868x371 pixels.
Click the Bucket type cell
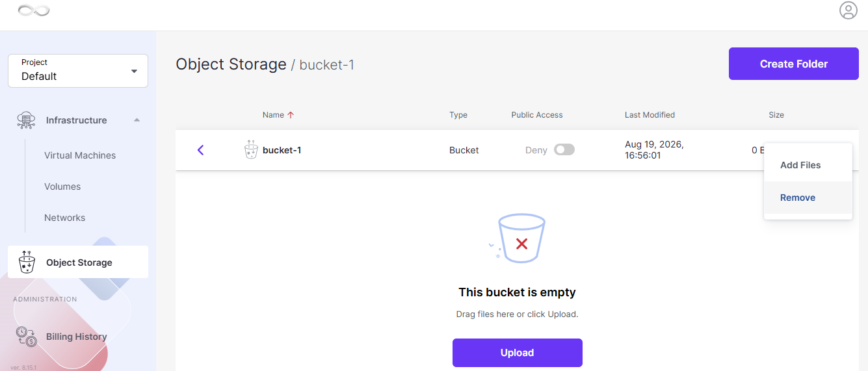464,150
